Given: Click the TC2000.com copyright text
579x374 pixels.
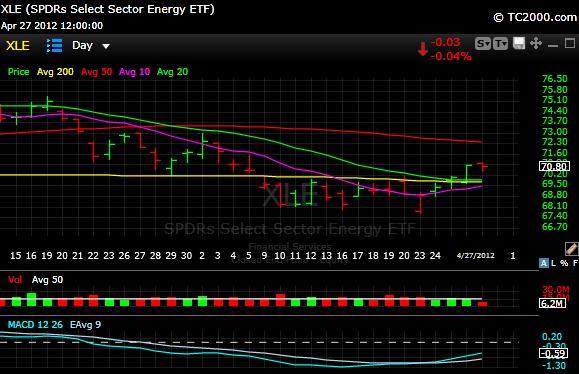Looking at the screenshot, I should click(x=535, y=17).
